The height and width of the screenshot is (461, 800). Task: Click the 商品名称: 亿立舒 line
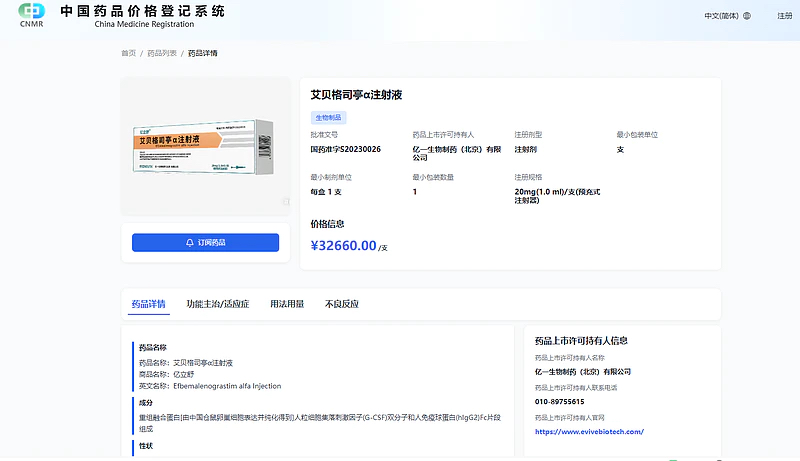166,374
